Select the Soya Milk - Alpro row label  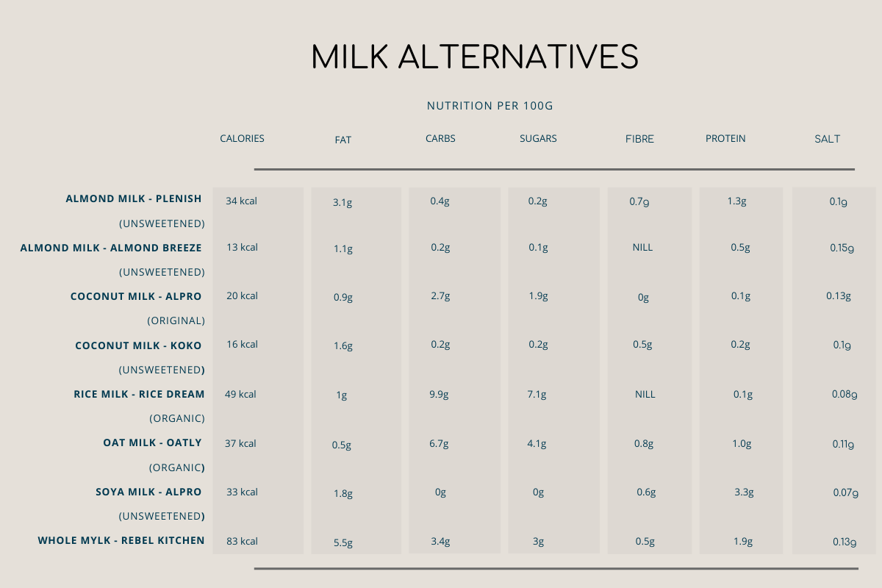[148, 492]
